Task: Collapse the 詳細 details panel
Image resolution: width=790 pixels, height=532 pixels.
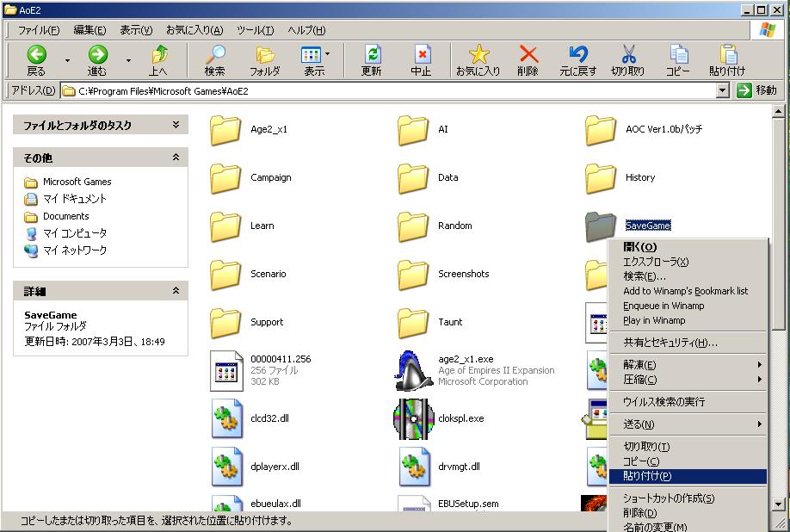Action: click(176, 291)
